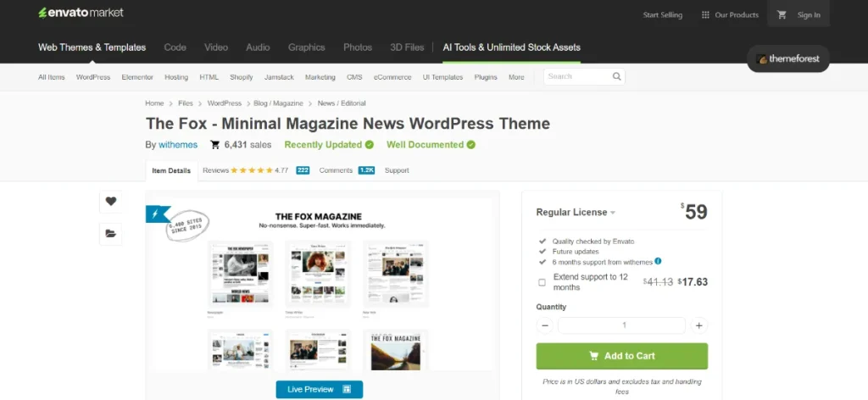868x400 pixels.
Task: Click the Envato Market logo
Action: tap(81, 13)
